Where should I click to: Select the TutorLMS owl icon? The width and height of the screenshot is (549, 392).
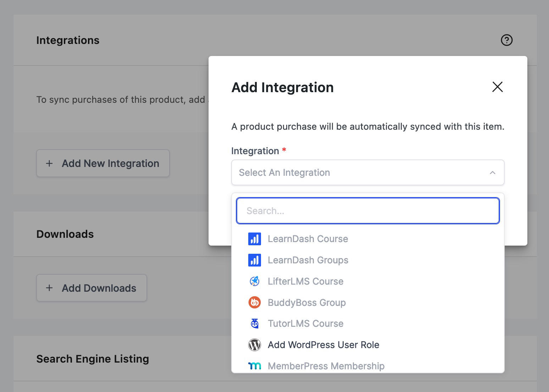click(x=254, y=323)
